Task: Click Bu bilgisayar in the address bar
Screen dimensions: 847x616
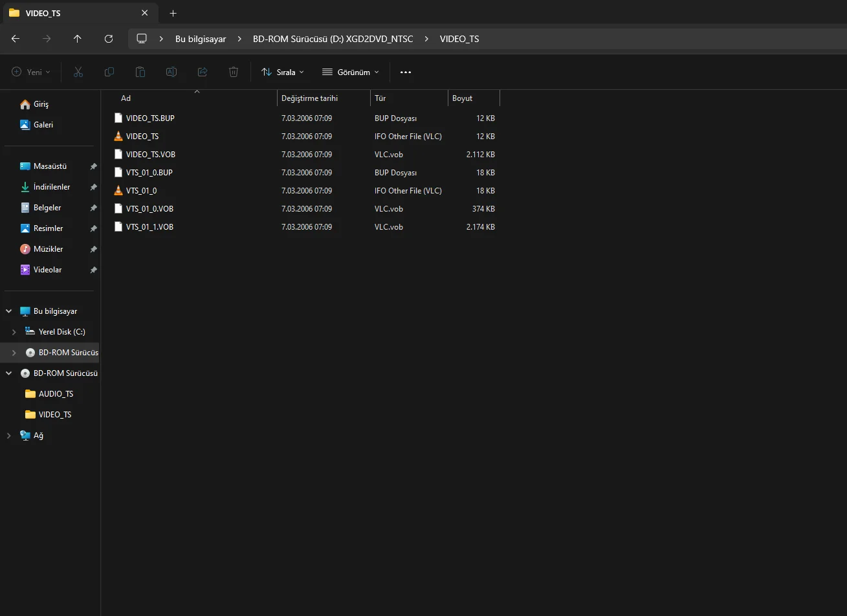Action: click(x=201, y=39)
